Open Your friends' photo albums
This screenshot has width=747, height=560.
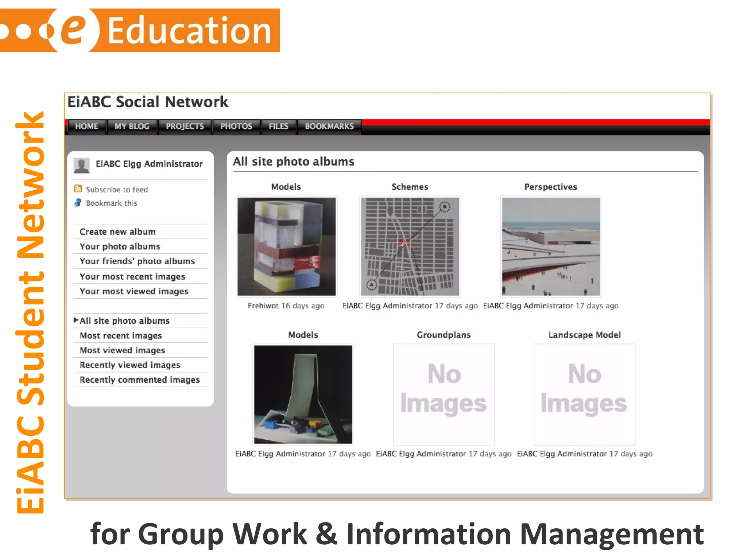pos(137,261)
